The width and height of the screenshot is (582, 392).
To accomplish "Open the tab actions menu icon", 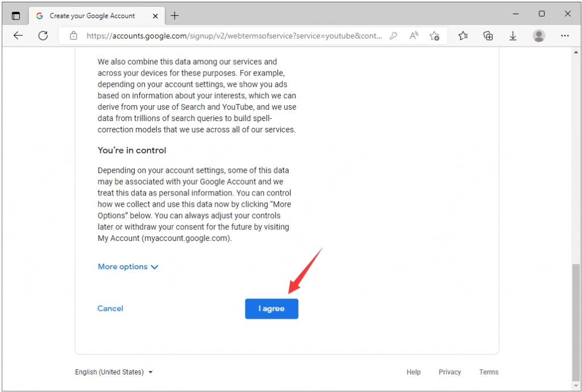I will click(16, 16).
